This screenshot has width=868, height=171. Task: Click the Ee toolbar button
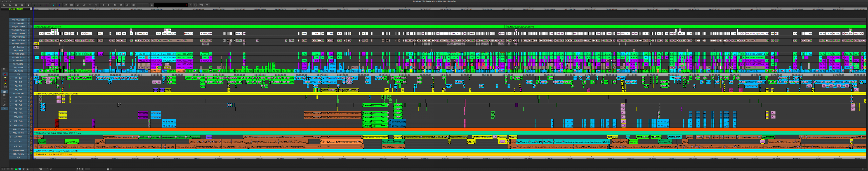pos(4,5)
